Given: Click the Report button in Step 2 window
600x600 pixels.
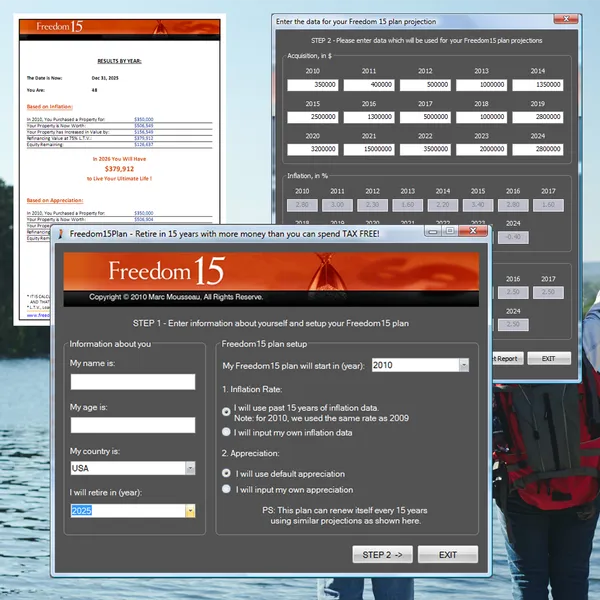Looking at the screenshot, I should pos(507,359).
